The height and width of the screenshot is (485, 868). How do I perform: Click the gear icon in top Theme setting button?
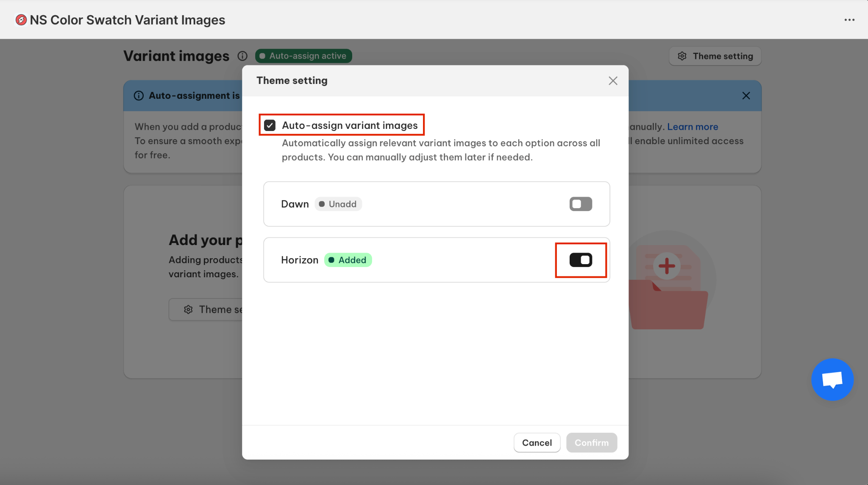point(682,56)
